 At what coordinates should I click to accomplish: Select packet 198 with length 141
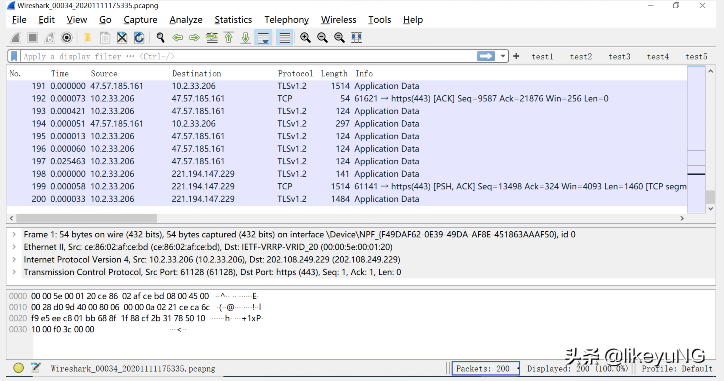click(347, 174)
